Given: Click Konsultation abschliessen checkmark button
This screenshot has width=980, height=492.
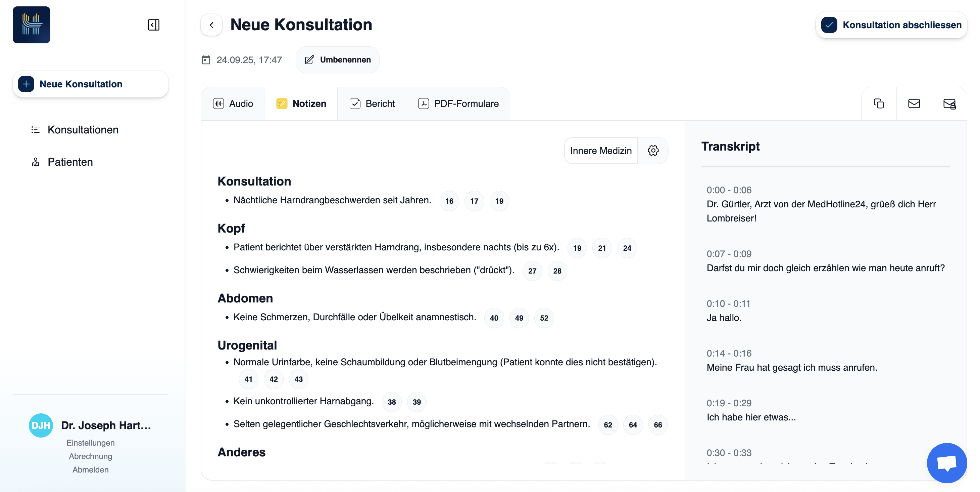Looking at the screenshot, I should click(891, 25).
